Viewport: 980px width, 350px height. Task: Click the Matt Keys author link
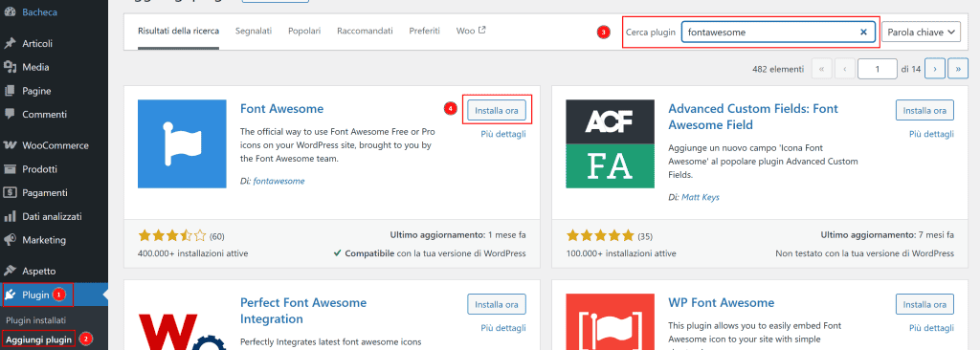pyautogui.click(x=700, y=197)
